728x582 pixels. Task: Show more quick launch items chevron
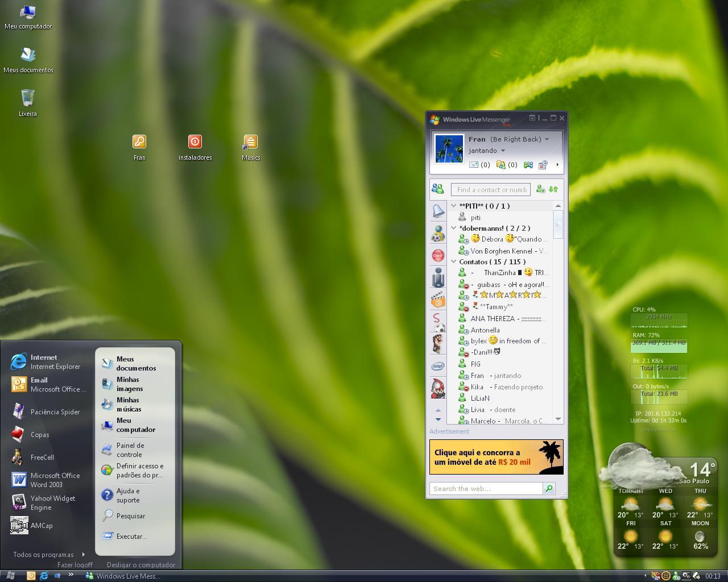coord(71,575)
